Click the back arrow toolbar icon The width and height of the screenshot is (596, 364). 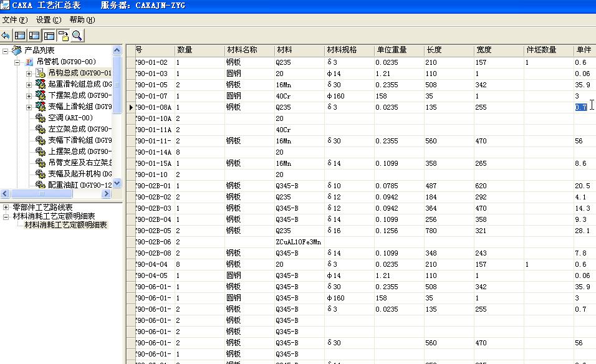coord(6,36)
